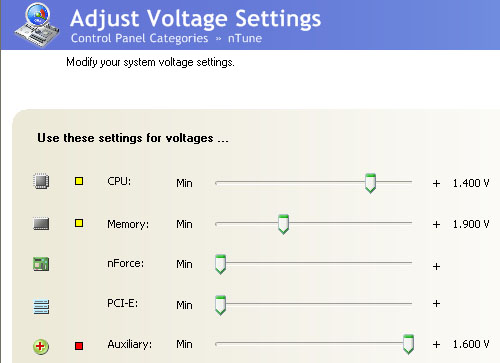The height and width of the screenshot is (363, 500).
Task: Open Control Panel Categories breadcrumb link
Action: [x=139, y=38]
